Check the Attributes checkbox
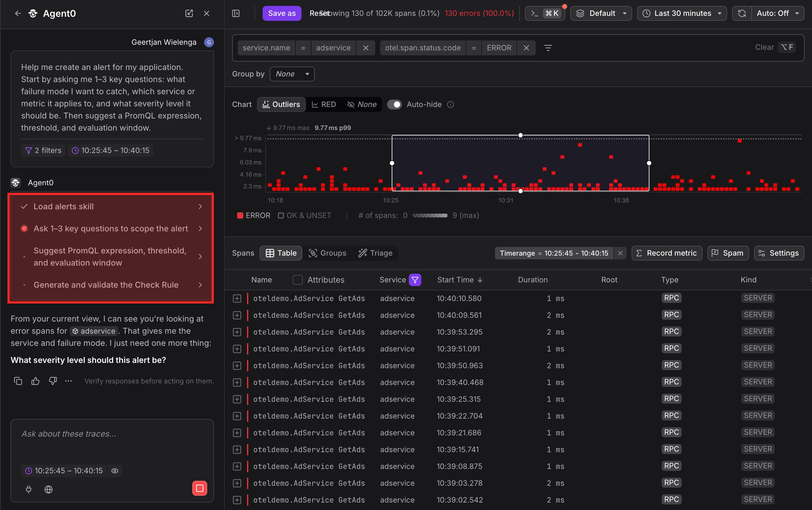This screenshot has width=812, height=510. point(297,280)
